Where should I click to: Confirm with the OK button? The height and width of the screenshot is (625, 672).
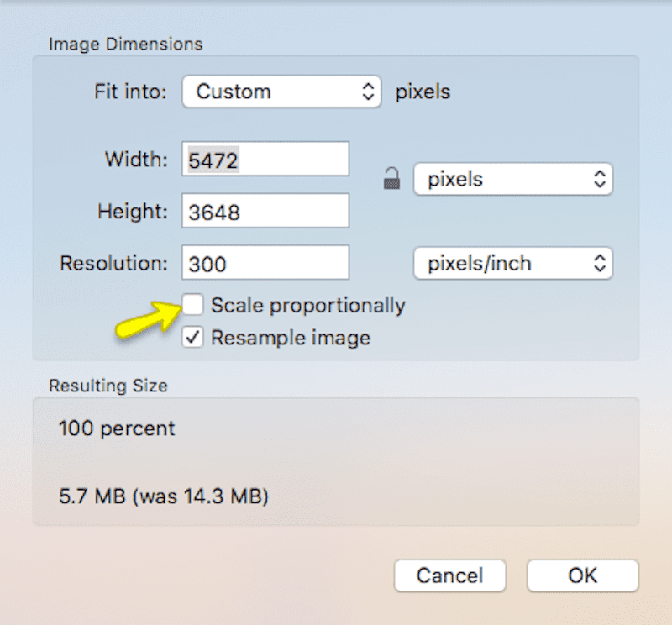pyautogui.click(x=582, y=575)
